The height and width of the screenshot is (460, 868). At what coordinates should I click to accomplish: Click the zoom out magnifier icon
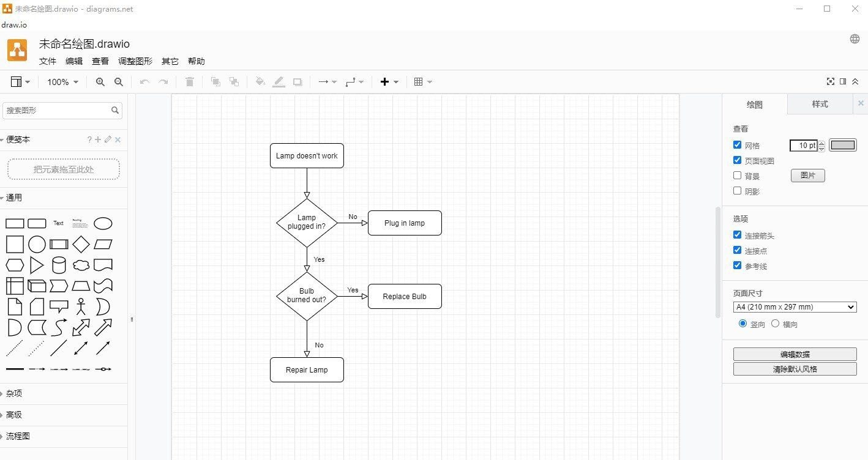pyautogui.click(x=119, y=82)
